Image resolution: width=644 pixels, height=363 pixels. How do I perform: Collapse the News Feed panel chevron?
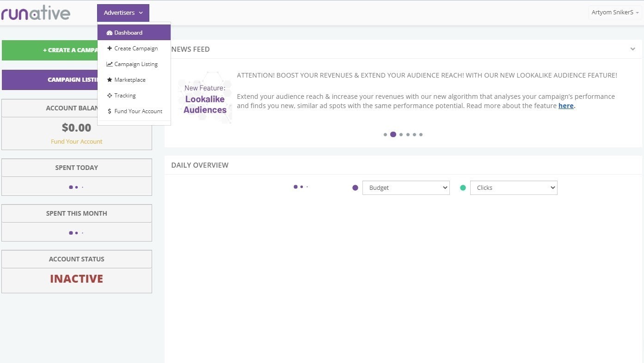(632, 49)
